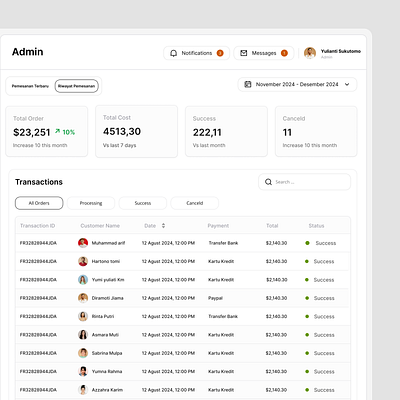
Task: Click Transfer Bank in Muhammad arif row
Action: point(223,243)
